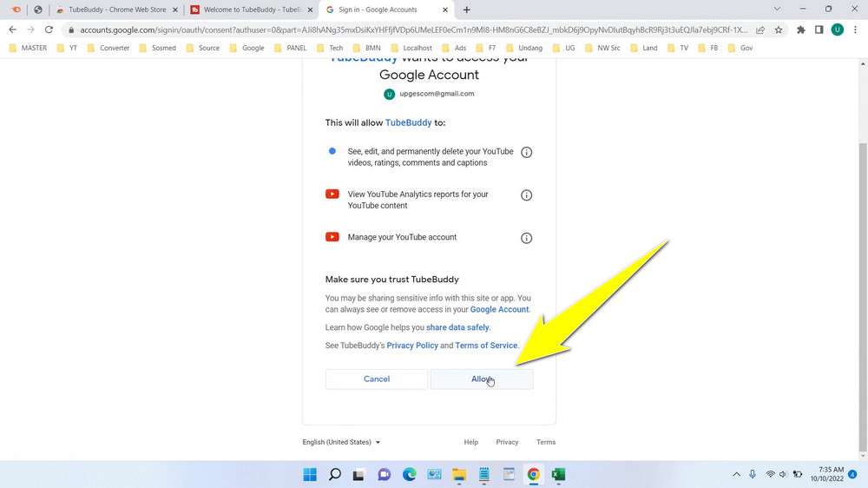
Task: Open info icon for YouTube Analytics permission
Action: 527,195
